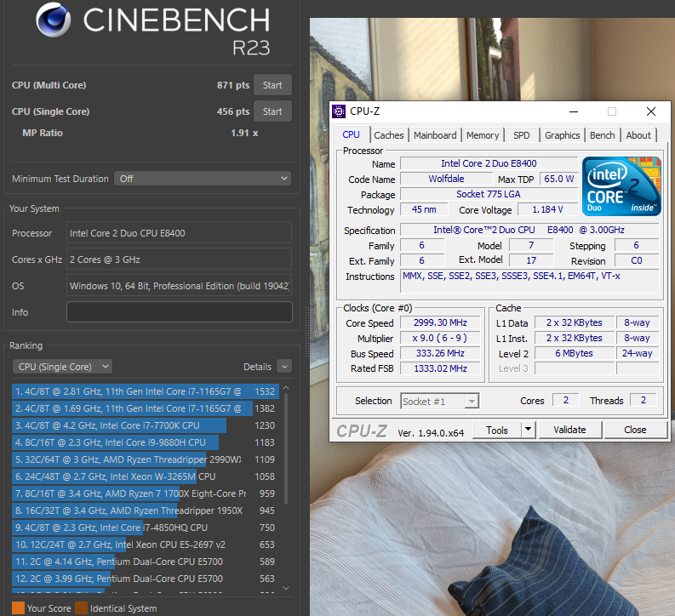Click the 456 pts single core score
Viewport: 675px width, 616px height.
(233, 111)
